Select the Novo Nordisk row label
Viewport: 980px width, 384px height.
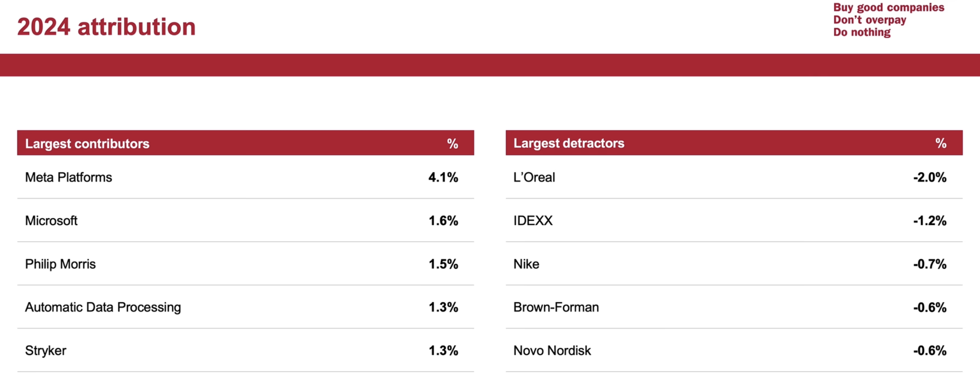[552, 350]
